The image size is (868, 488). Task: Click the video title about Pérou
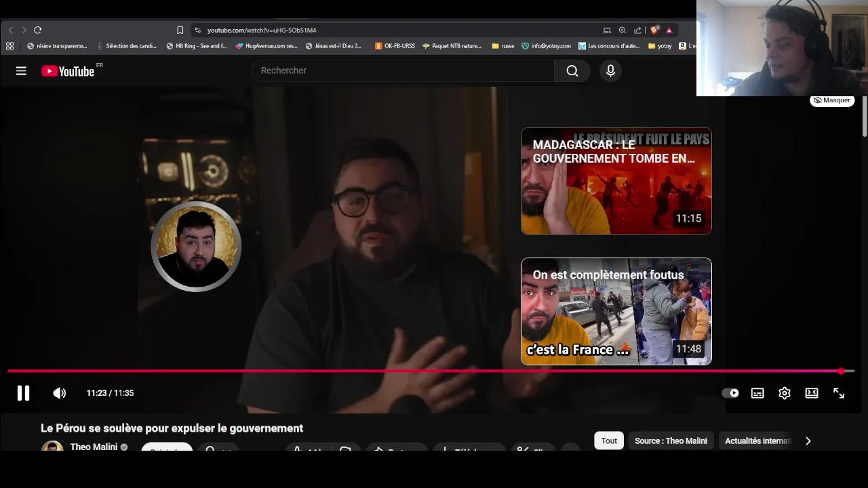pos(172,428)
